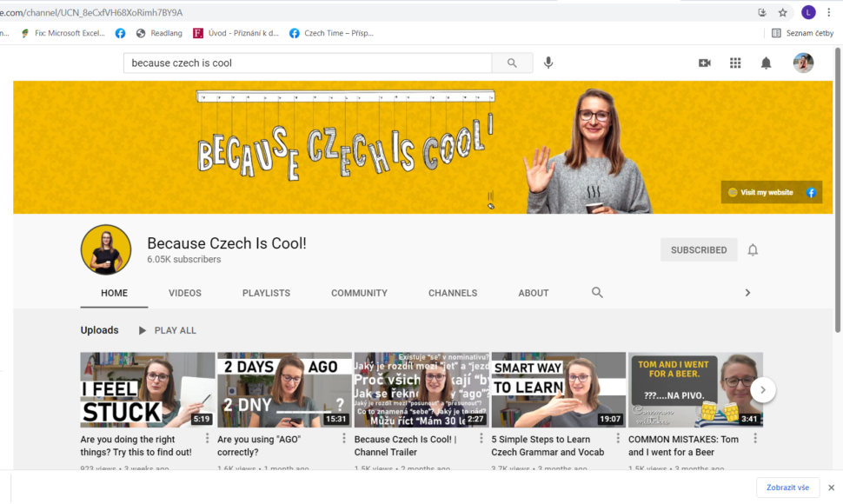This screenshot has width=843, height=504.
Task: Toggle the bookmark star in the address bar
Action: 781,12
